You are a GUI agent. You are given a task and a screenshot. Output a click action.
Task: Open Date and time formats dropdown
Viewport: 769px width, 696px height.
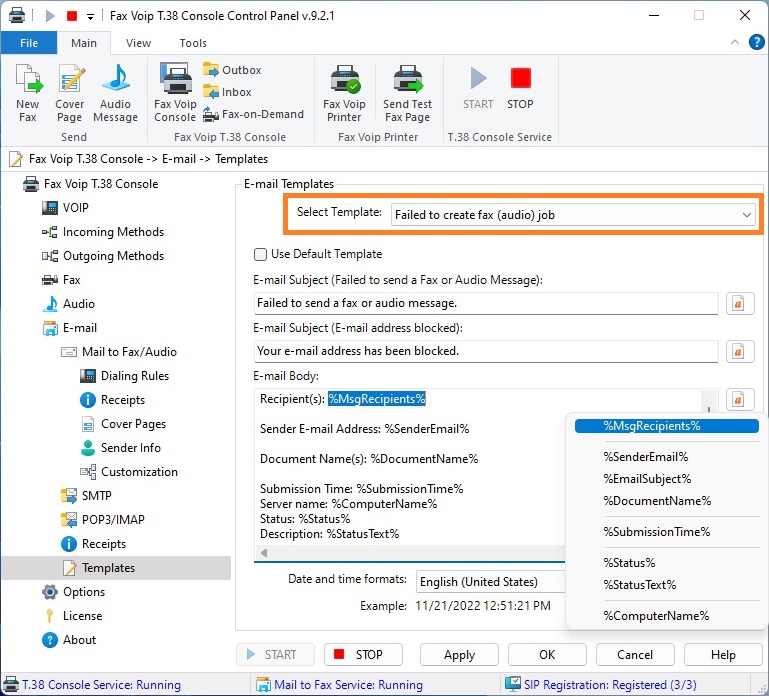(490, 582)
